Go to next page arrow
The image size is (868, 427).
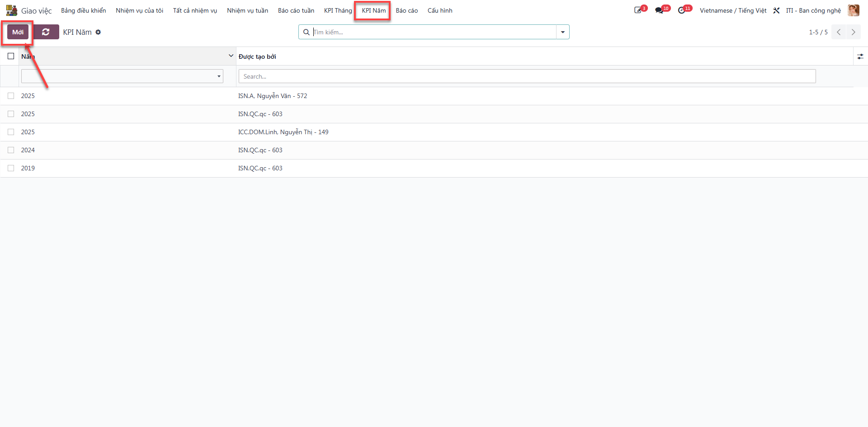(x=854, y=32)
